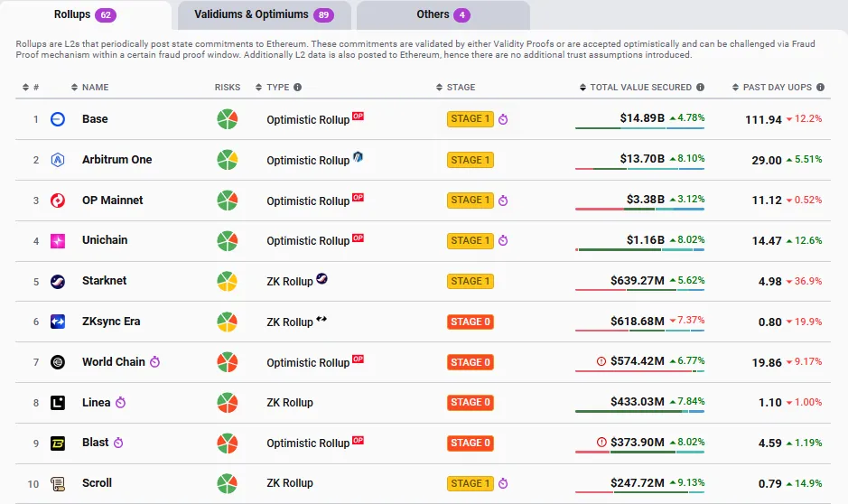The height and width of the screenshot is (504, 848).
Task: Sort the table by the # column
Action: [31, 87]
